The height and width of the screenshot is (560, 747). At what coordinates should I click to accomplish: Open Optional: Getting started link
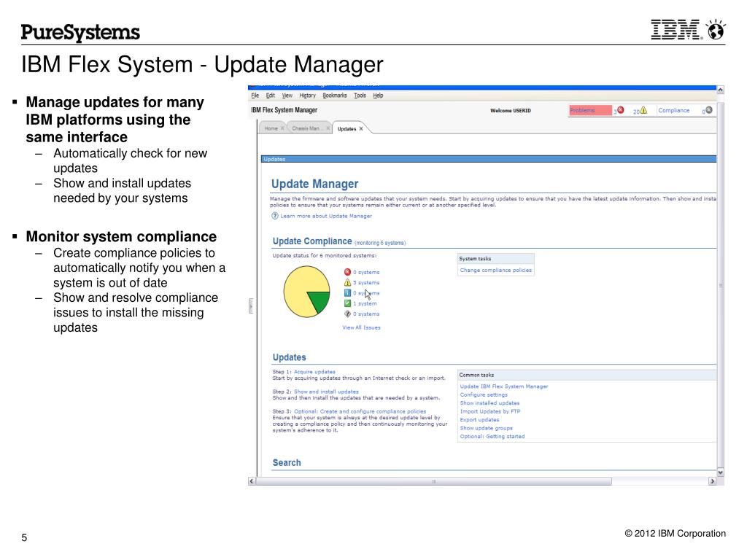[x=492, y=436]
